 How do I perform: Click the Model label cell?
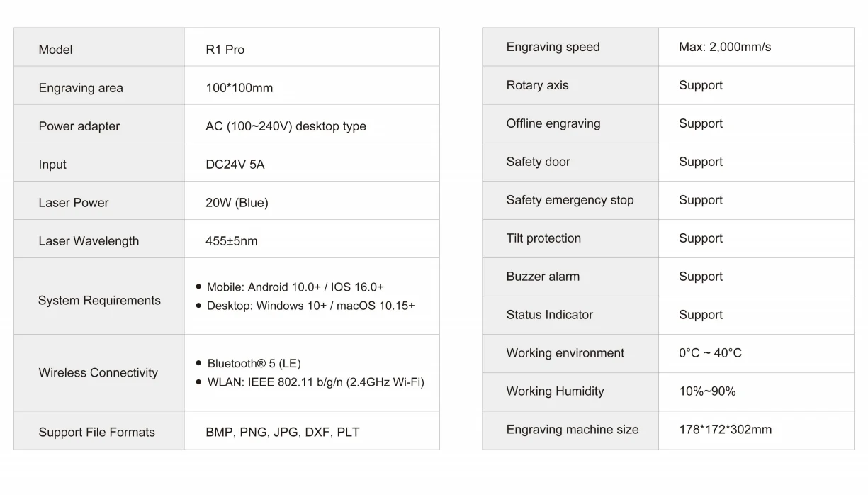pyautogui.click(x=99, y=48)
